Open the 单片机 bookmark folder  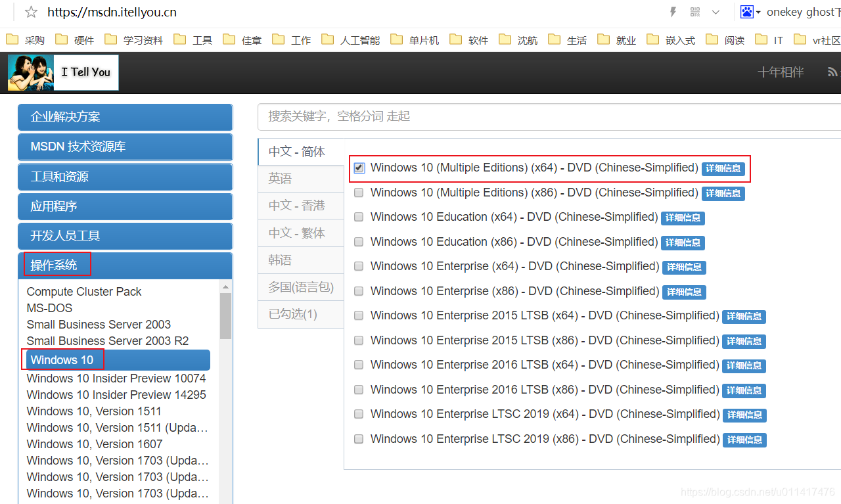[x=415, y=40]
